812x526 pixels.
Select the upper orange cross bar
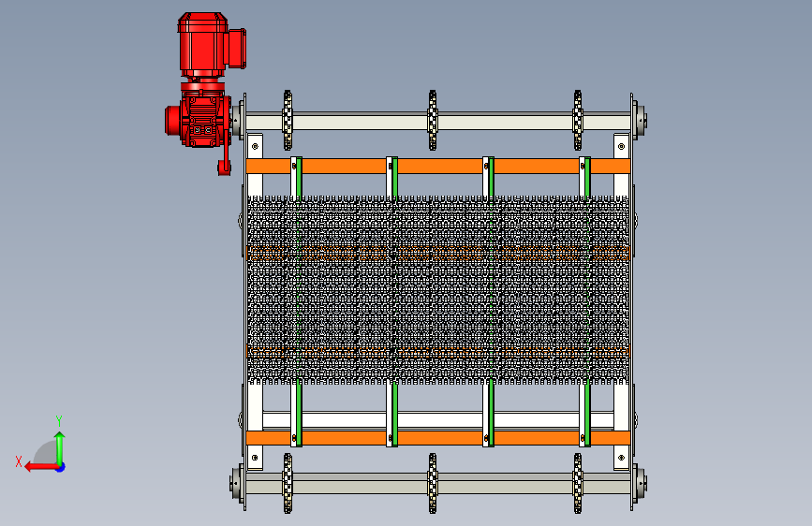pyautogui.click(x=438, y=167)
